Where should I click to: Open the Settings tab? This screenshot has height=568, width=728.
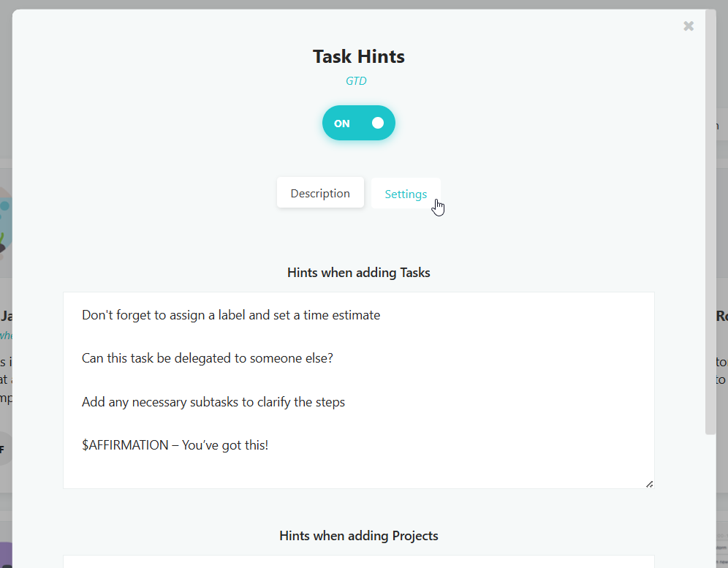406,194
